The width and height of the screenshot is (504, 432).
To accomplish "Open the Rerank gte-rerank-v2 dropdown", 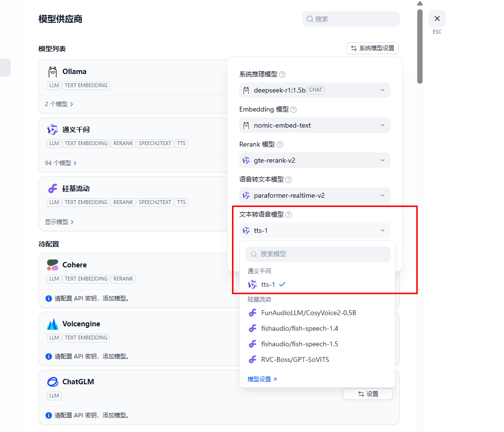I will pyautogui.click(x=315, y=160).
